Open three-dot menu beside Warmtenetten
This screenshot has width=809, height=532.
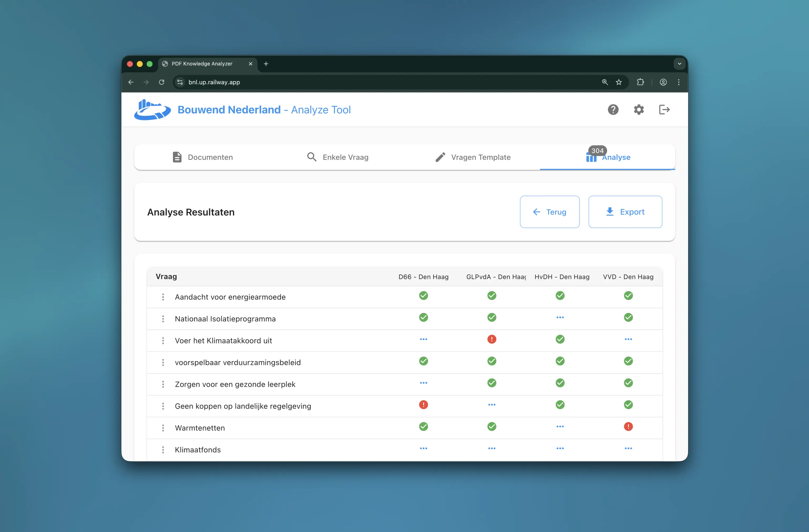pos(163,428)
